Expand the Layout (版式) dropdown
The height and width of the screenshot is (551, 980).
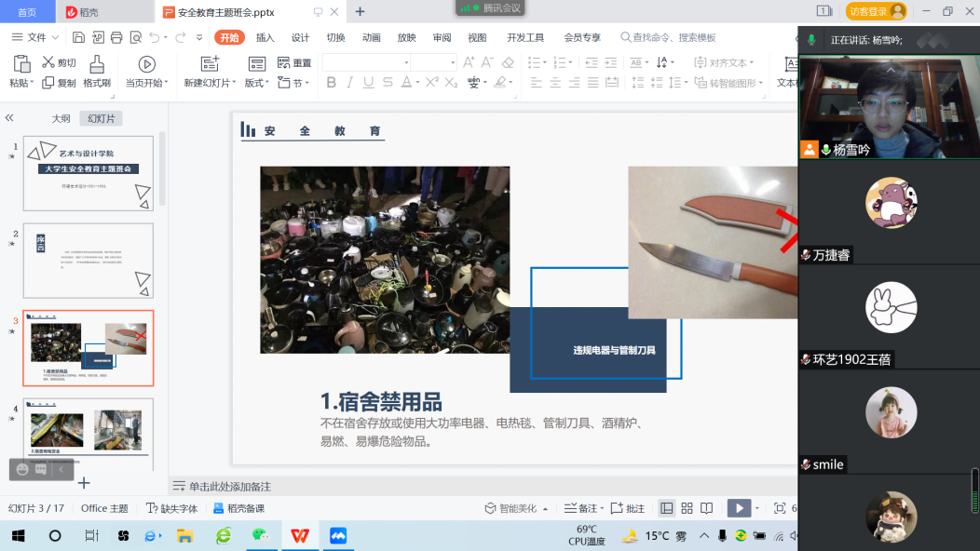pos(256,83)
